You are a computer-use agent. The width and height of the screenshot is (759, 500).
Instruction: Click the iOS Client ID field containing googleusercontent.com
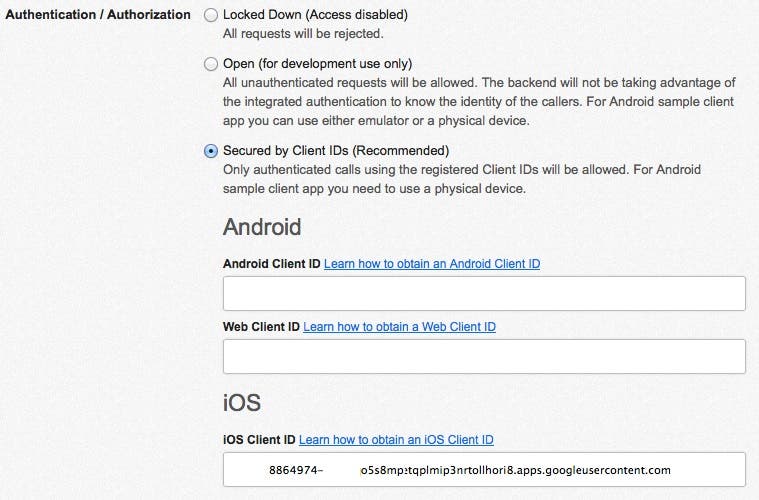[484, 470]
